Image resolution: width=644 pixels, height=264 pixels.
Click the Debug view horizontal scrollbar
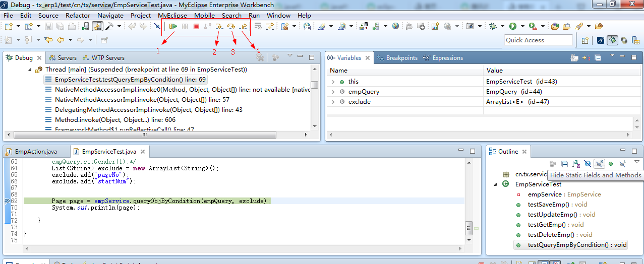144,135
